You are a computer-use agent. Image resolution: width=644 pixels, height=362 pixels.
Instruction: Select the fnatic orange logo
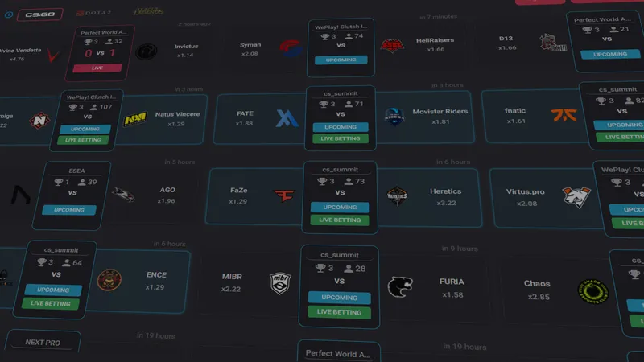(x=563, y=115)
